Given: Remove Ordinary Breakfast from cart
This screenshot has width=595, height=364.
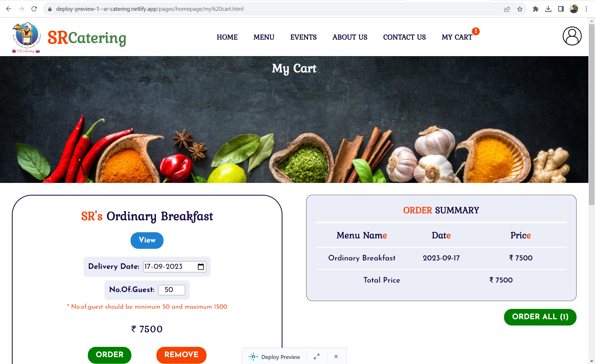Looking at the screenshot, I should (181, 355).
